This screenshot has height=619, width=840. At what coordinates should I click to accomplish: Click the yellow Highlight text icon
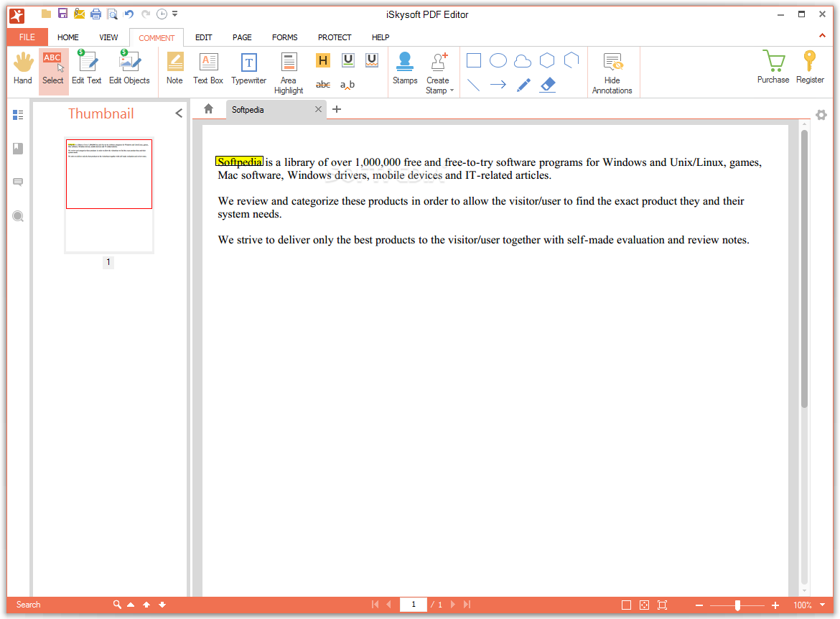(322, 60)
